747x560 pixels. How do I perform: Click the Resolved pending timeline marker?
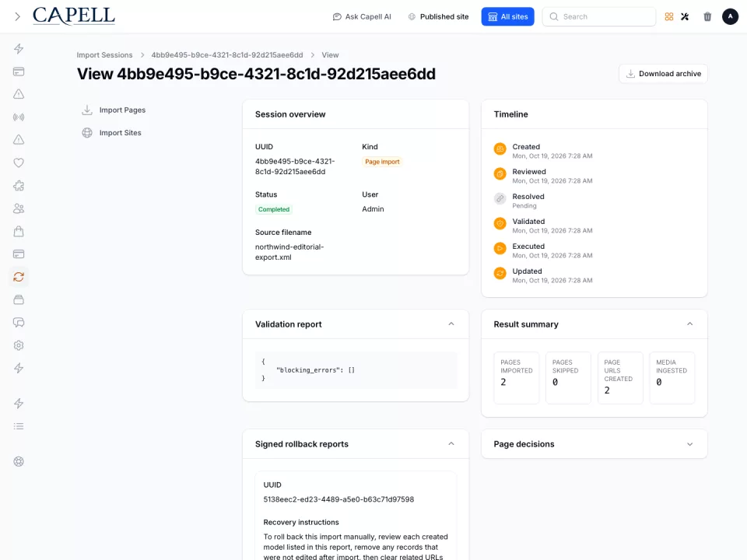pyautogui.click(x=500, y=198)
